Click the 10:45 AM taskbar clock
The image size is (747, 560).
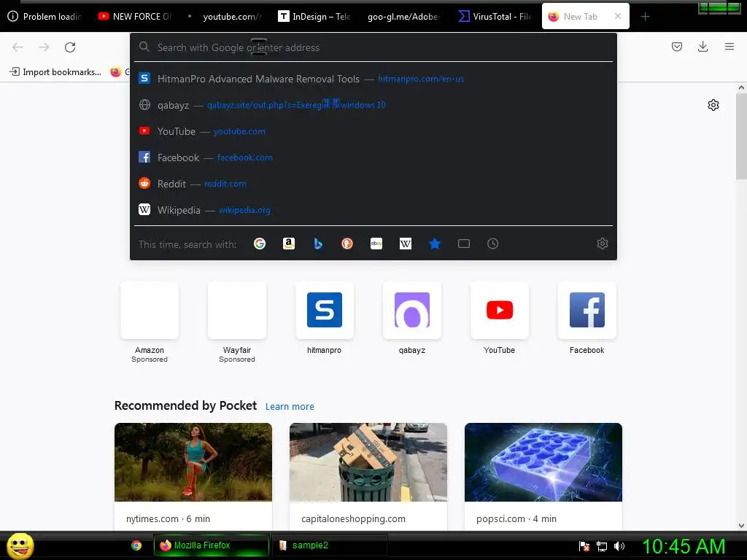(x=684, y=546)
